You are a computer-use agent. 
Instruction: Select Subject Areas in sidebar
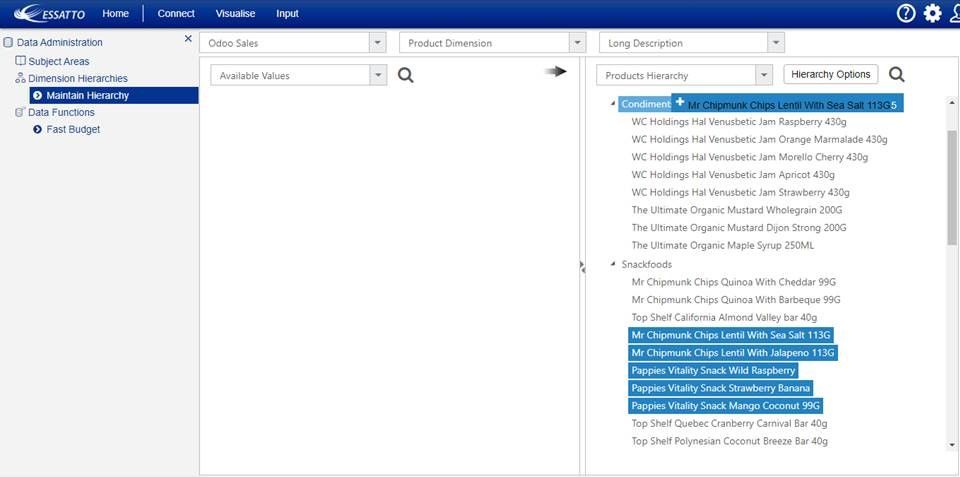tap(59, 61)
